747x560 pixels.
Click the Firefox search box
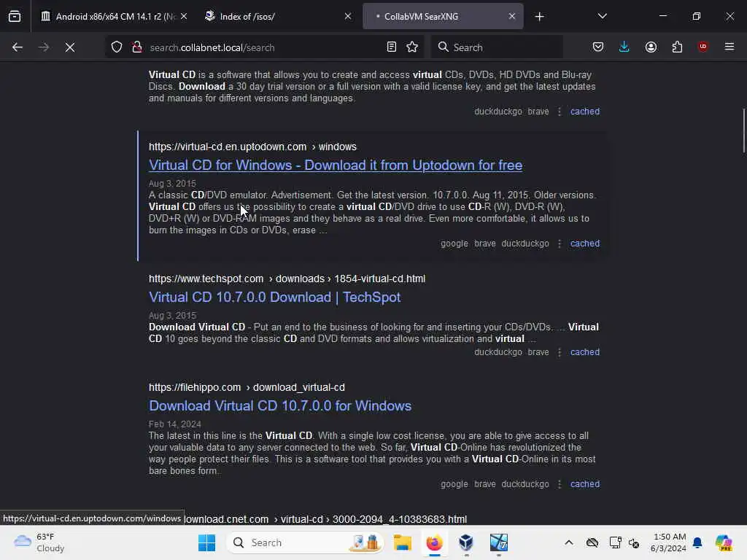(x=497, y=47)
